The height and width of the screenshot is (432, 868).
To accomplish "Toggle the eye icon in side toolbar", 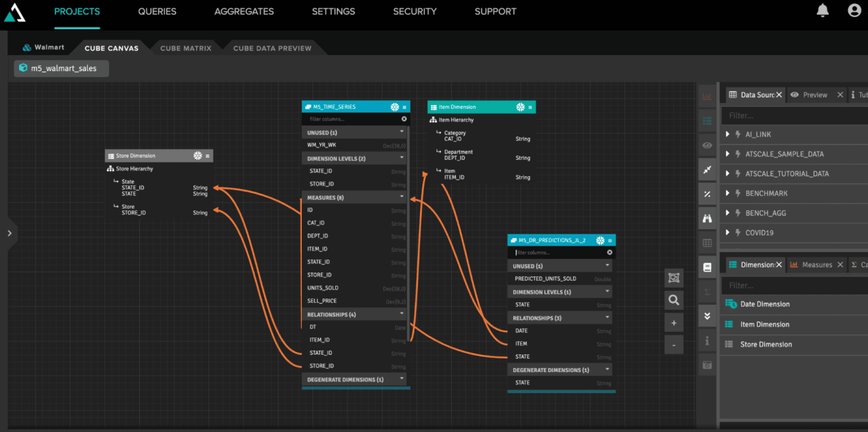I will tap(707, 146).
